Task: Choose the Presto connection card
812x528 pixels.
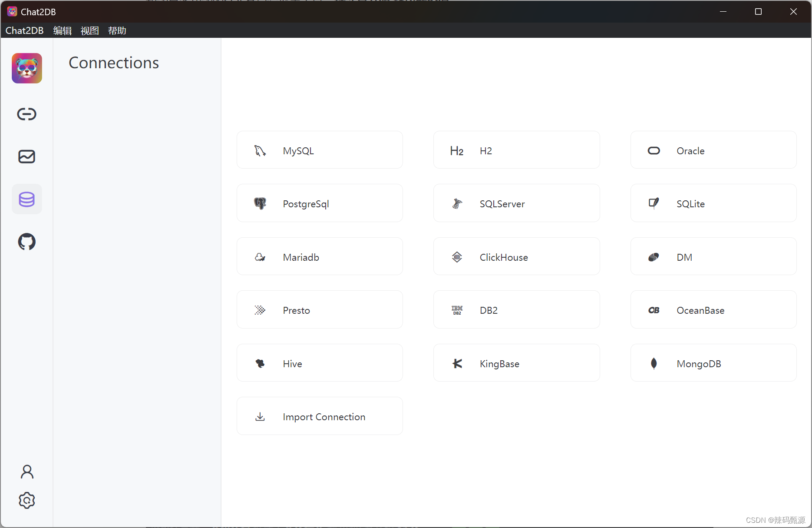Action: 320,309
